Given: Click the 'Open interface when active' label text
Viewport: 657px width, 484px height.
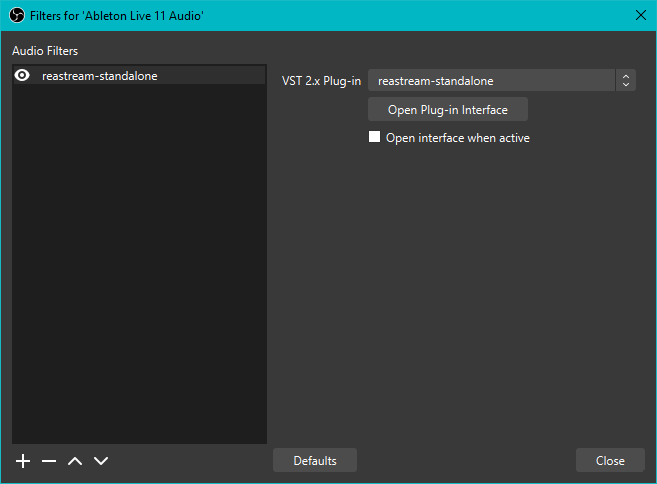Looking at the screenshot, I should click(x=457, y=138).
